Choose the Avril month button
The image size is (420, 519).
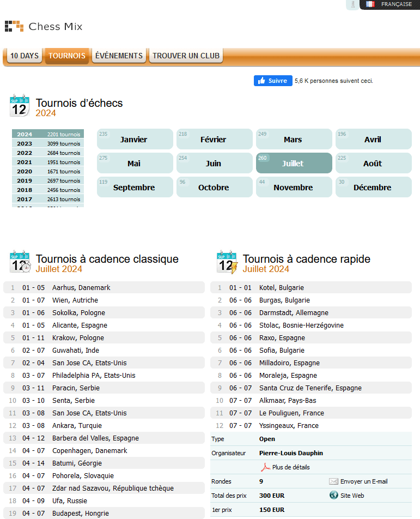pyautogui.click(x=374, y=139)
